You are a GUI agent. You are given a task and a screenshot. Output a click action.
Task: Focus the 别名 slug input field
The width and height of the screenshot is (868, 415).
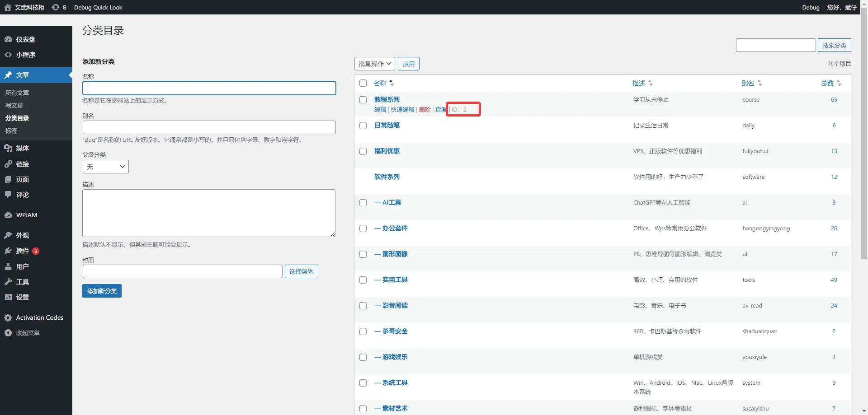pos(209,127)
